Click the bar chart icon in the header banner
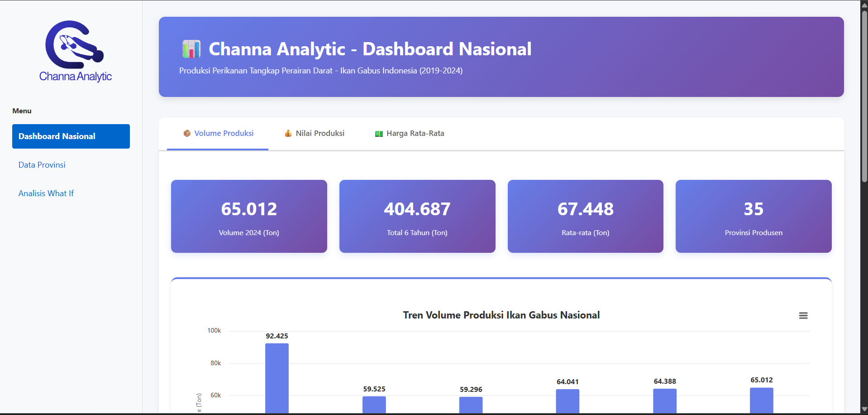The image size is (868, 415). (191, 49)
